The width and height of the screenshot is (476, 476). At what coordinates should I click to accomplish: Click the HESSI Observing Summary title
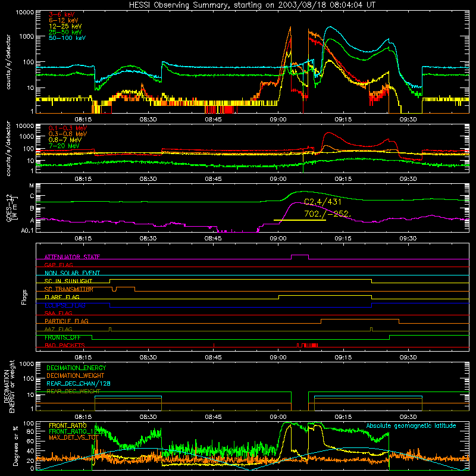(252, 5)
